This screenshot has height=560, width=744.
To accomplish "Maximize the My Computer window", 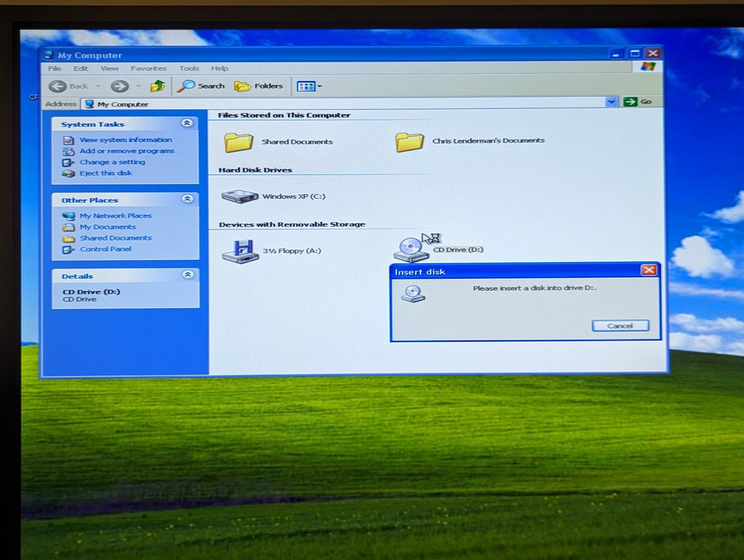I will point(634,53).
